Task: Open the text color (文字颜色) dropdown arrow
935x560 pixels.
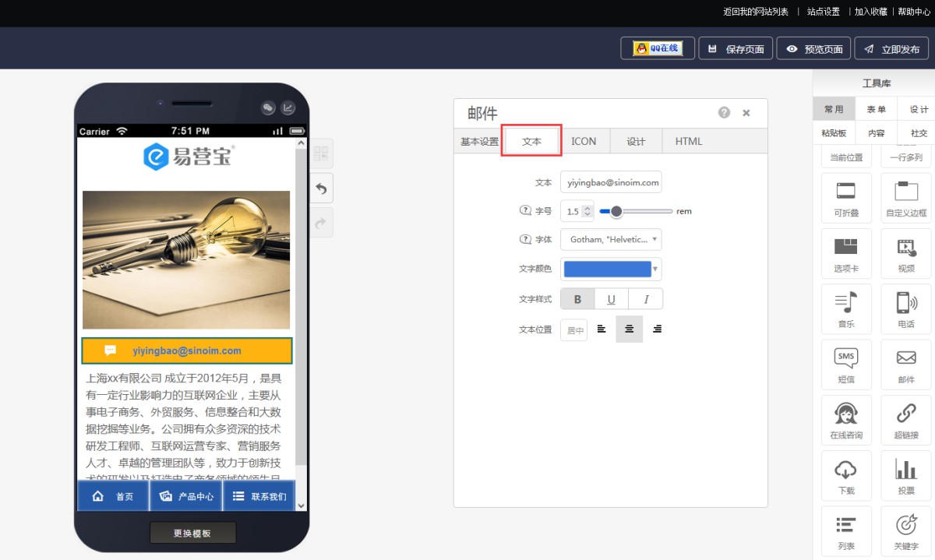Action: pyautogui.click(x=656, y=269)
